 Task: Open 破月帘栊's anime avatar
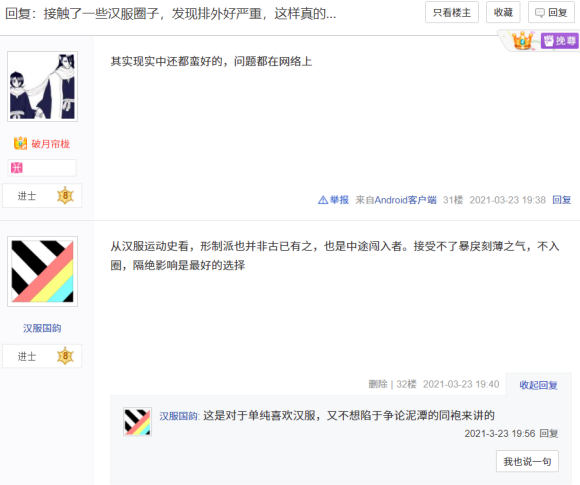coord(42,86)
